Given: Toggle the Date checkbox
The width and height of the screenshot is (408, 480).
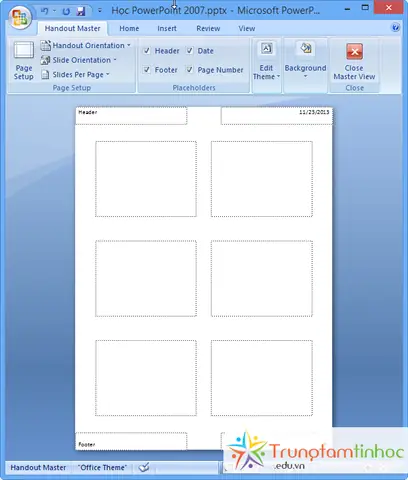Looking at the screenshot, I should coord(189,51).
